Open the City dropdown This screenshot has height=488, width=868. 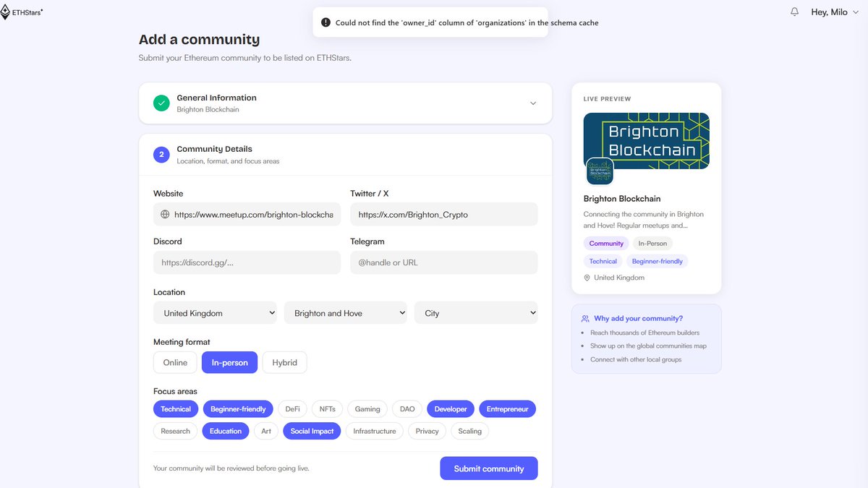(476, 313)
